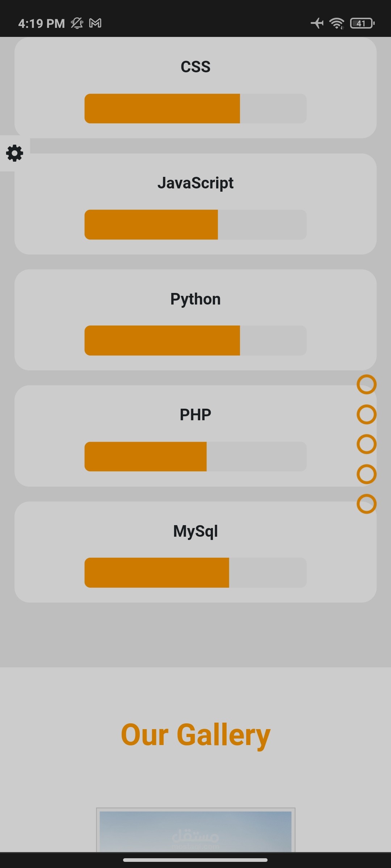This screenshot has width=391, height=868.
Task: Tap the airplane mode status icon
Action: (317, 23)
